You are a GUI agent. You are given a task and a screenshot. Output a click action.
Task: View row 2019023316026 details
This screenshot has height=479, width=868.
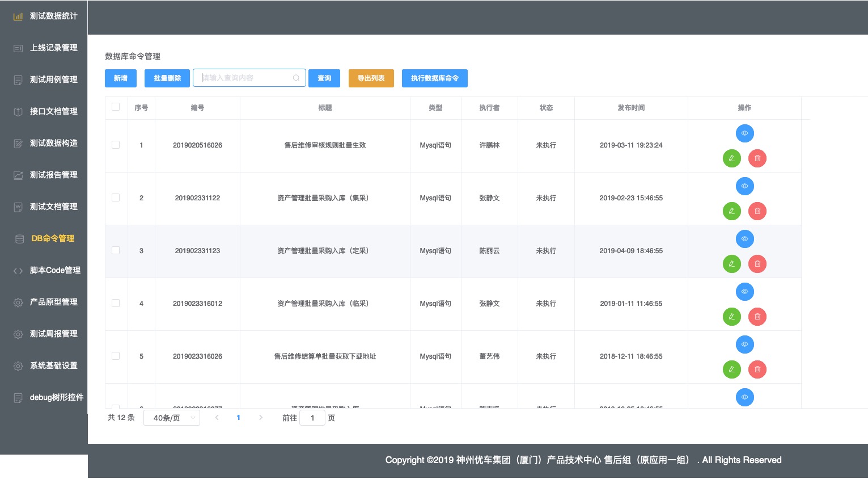744,344
